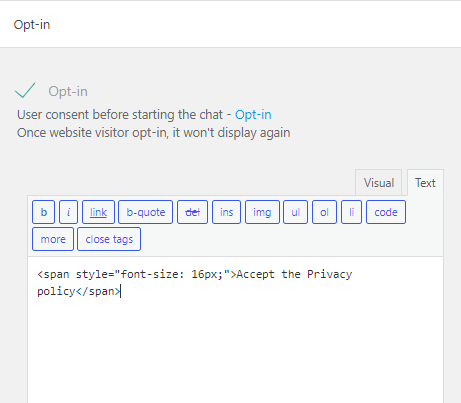Click the close tags button
The image size is (461, 403).
(x=109, y=239)
